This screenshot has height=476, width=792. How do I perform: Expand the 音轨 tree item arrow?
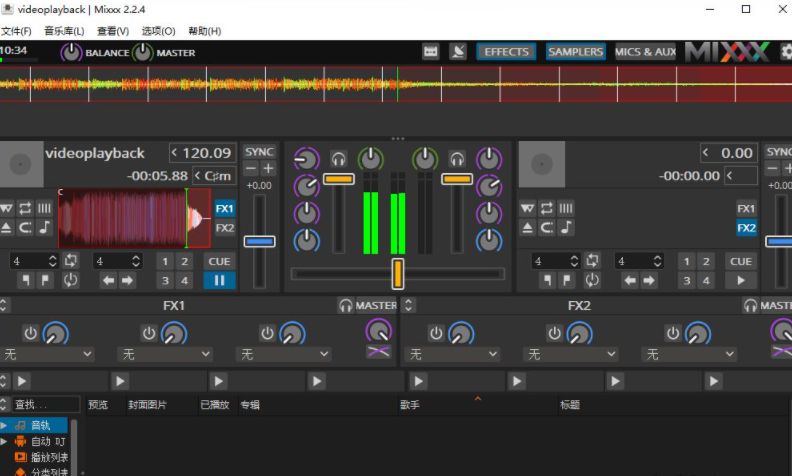pos(4,425)
